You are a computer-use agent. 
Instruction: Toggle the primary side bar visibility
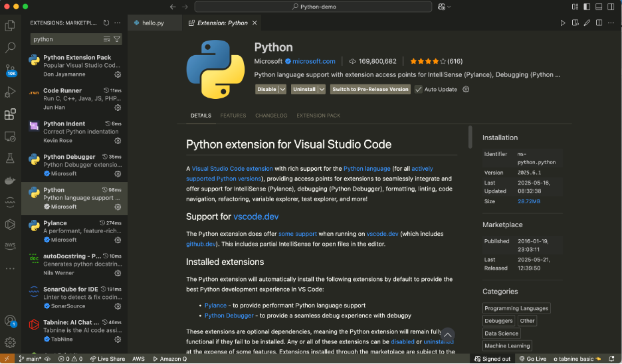point(587,7)
